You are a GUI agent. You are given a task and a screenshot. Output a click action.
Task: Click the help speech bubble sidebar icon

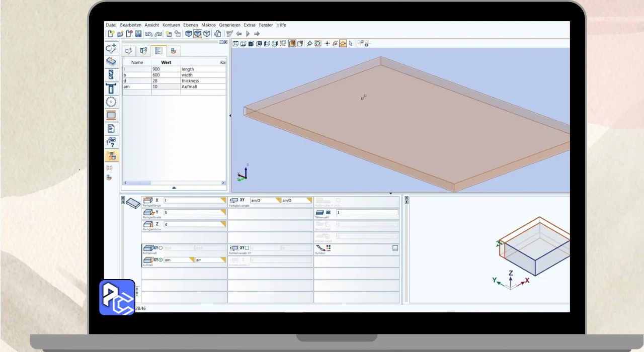111,142
